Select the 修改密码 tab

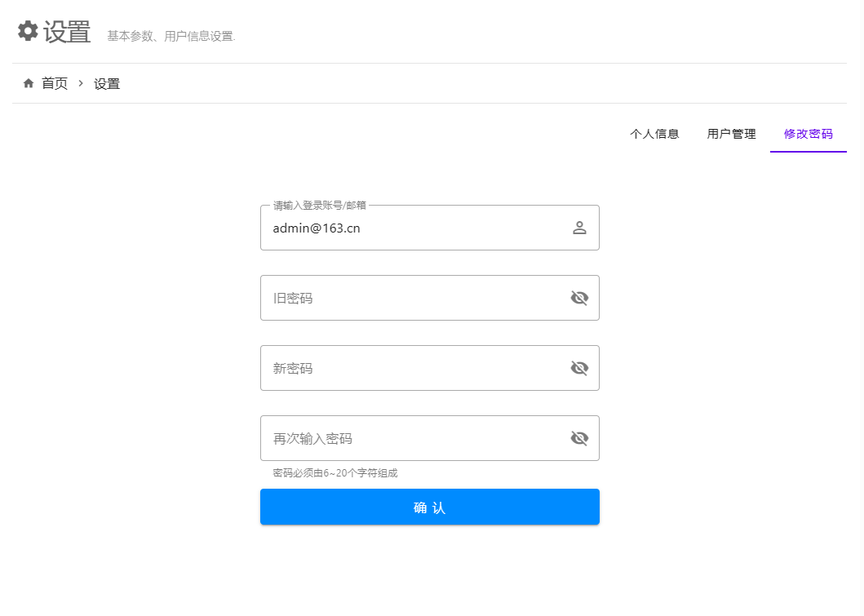pyautogui.click(x=808, y=134)
